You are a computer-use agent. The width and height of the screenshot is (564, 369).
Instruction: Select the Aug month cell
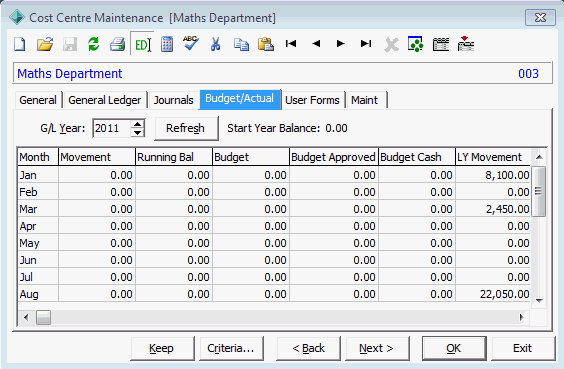tap(38, 294)
